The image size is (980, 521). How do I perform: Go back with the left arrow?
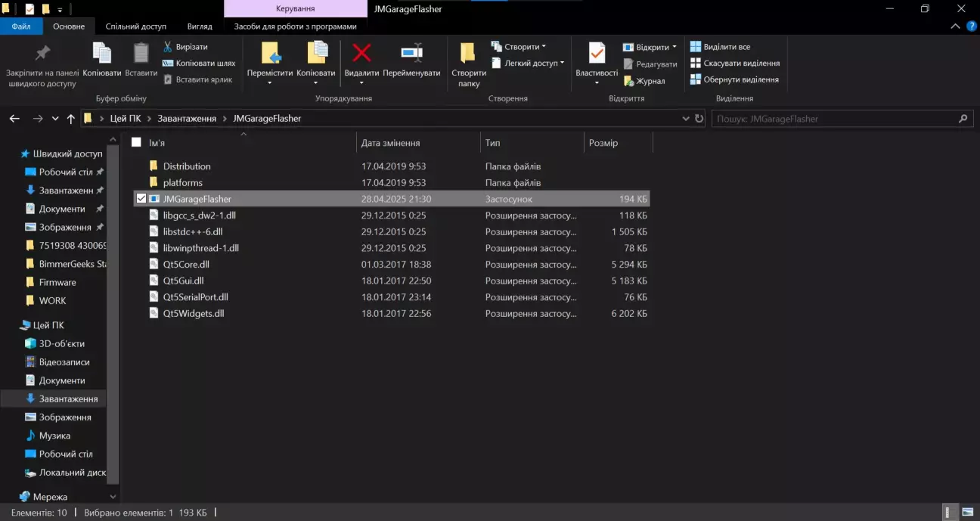(14, 119)
